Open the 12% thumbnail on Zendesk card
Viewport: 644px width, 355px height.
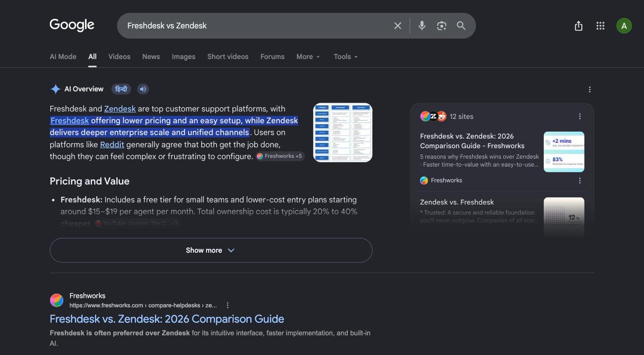pos(564,217)
